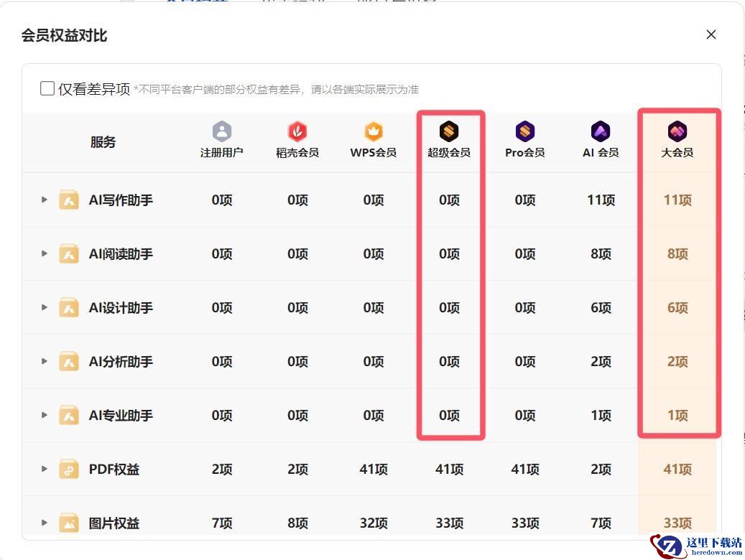Click 2项 in PDF权益 注册用户 cell
Viewport: 745px width, 560px height.
(x=222, y=470)
